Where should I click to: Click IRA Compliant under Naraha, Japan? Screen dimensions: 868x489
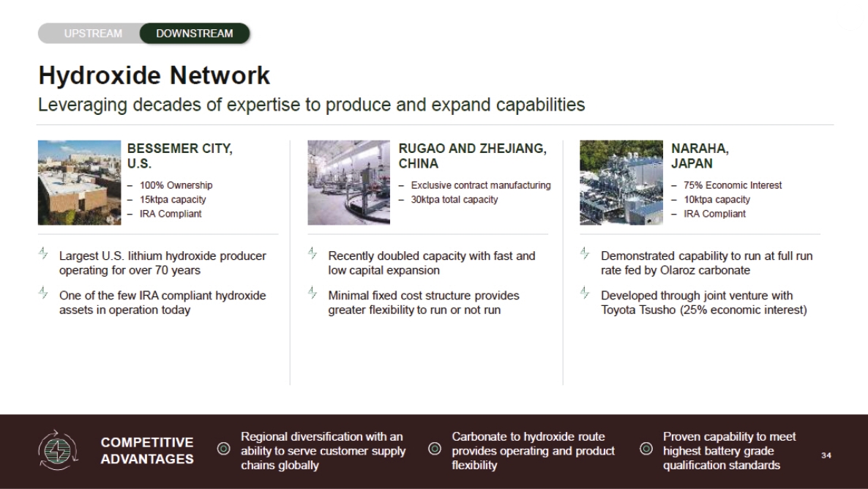pos(714,214)
